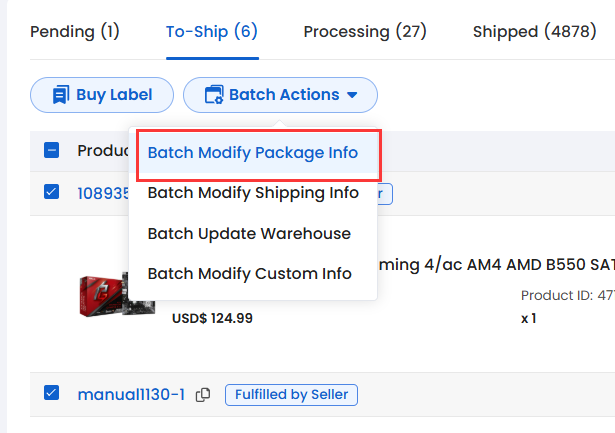Collapse the Batch Actions dropdown arrow
615x433 pixels.
point(352,95)
